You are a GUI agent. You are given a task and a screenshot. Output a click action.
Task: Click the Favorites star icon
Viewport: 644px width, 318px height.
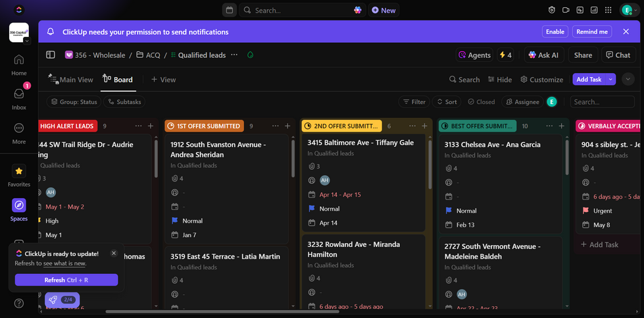tap(19, 171)
